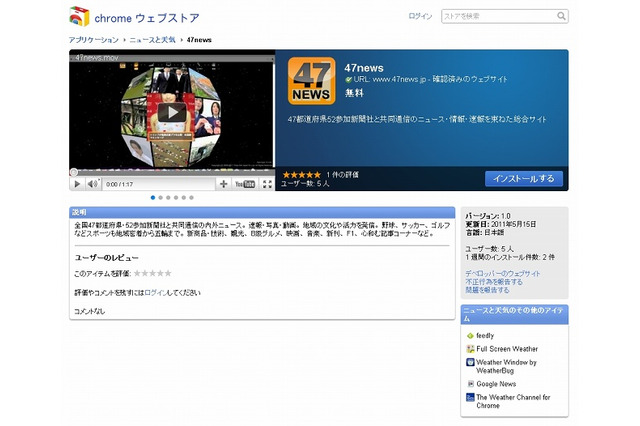
Task: Click the video progress bar handle
Action: (74, 173)
